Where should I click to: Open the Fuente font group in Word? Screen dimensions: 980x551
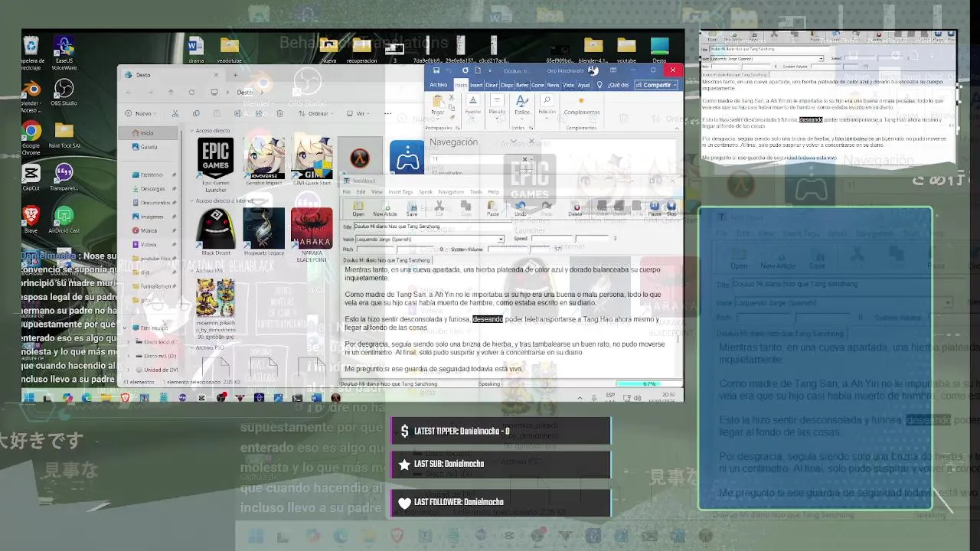click(473, 105)
